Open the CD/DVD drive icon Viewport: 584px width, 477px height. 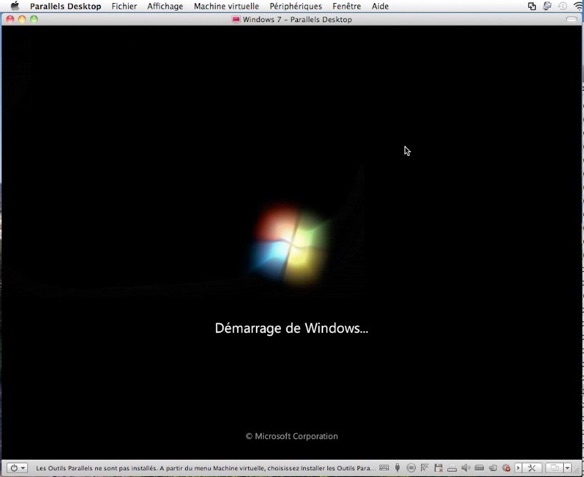click(411, 468)
